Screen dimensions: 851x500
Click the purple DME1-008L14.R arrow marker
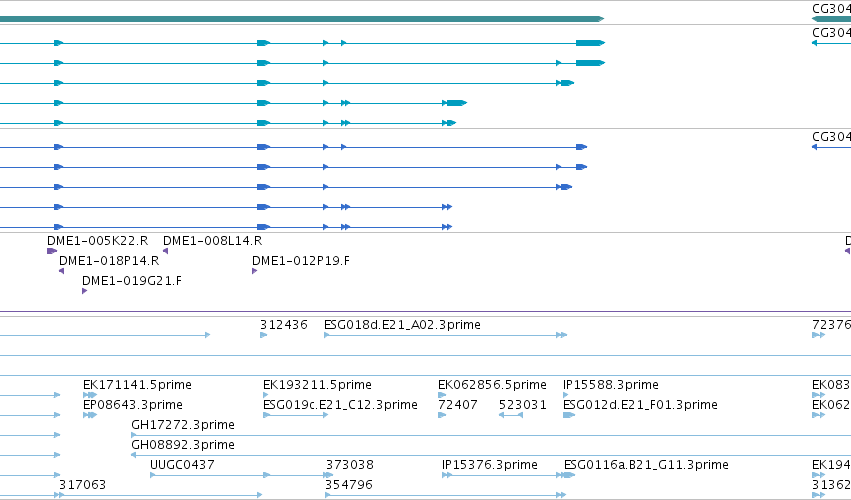point(166,251)
